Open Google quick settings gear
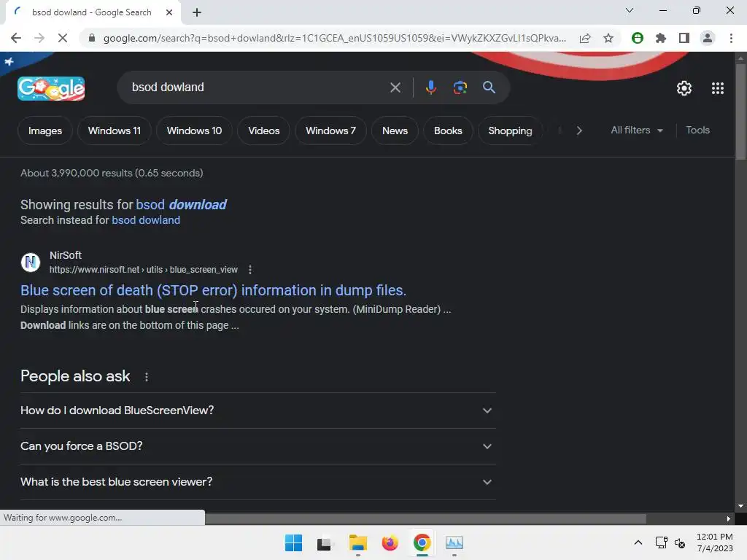 pos(684,88)
